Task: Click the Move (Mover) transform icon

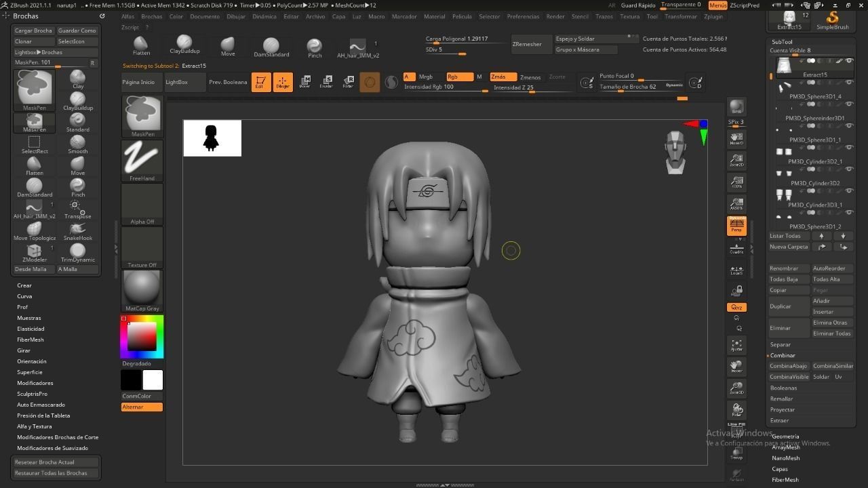Action: click(x=305, y=82)
